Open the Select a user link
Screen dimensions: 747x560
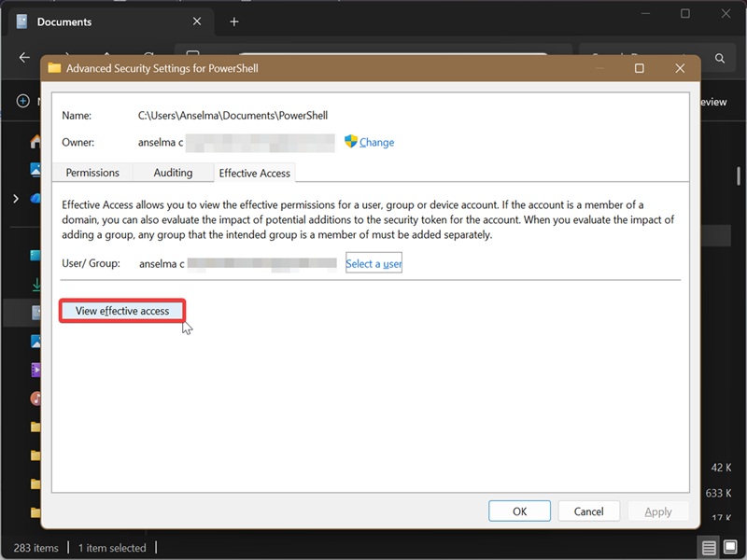click(x=373, y=263)
